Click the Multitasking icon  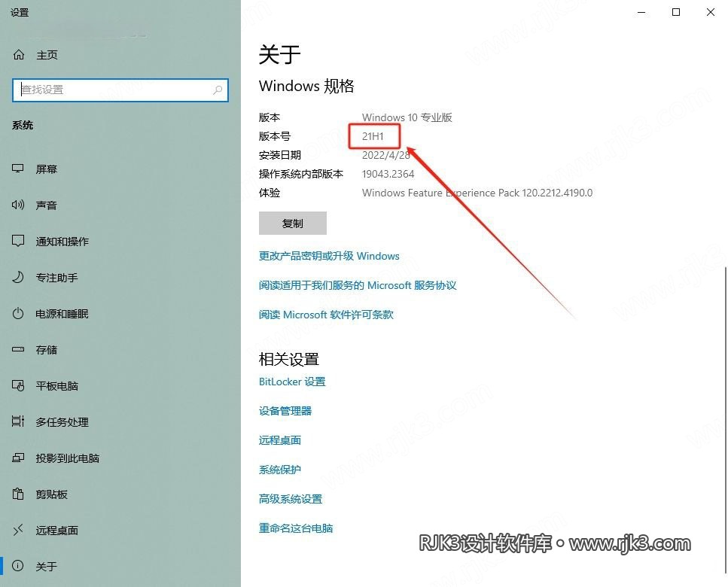(17, 421)
